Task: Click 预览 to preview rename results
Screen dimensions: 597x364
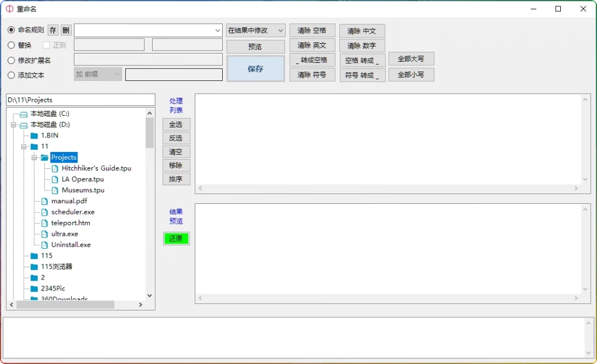Action: (255, 46)
